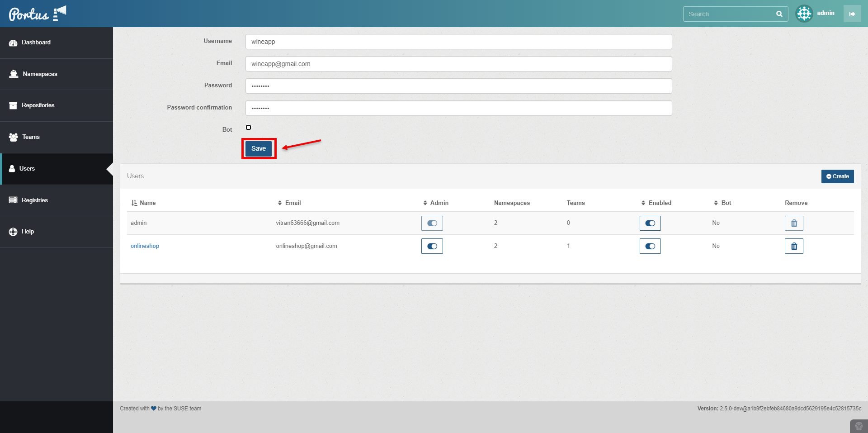Toggle Admin switch for onlineshop
Screen dimensions: 868x433
pos(432,246)
